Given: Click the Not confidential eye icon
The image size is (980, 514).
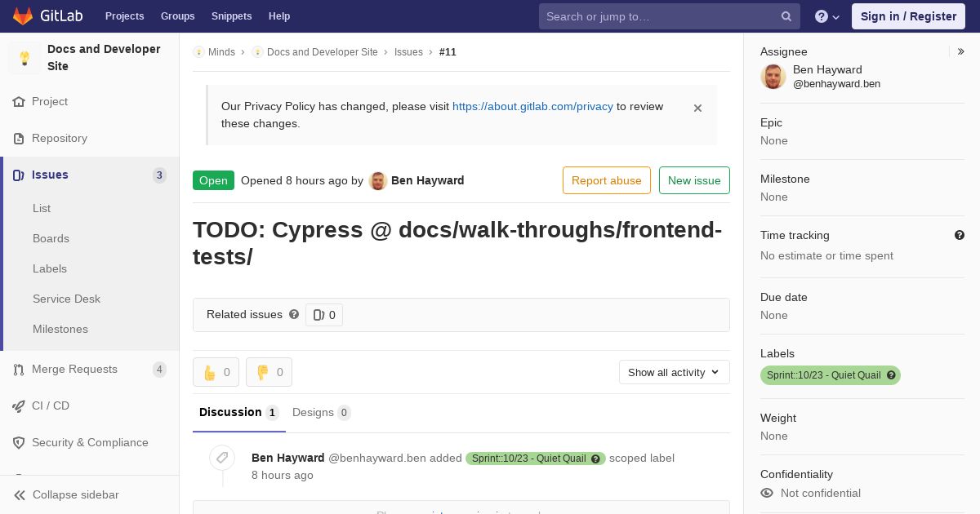Looking at the screenshot, I should [x=767, y=493].
